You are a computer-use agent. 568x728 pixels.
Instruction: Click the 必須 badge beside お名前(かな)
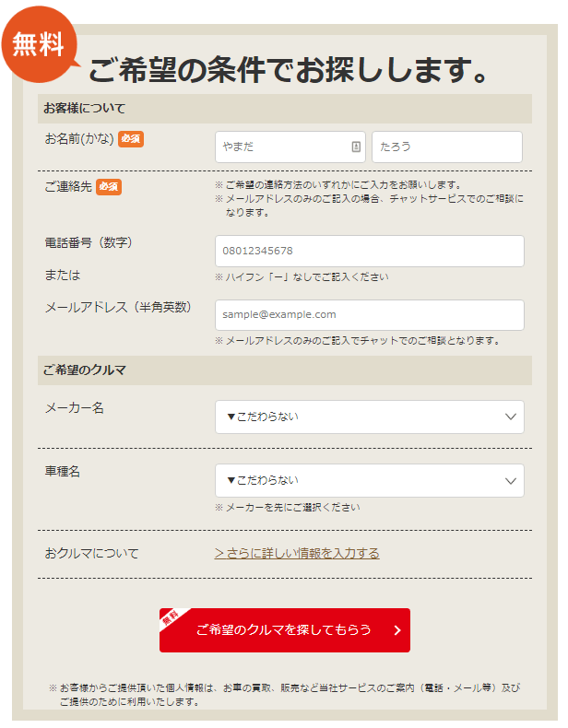pyautogui.click(x=131, y=139)
